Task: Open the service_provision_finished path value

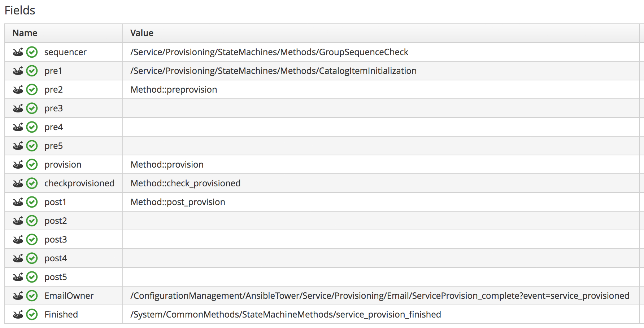Action: (286, 315)
